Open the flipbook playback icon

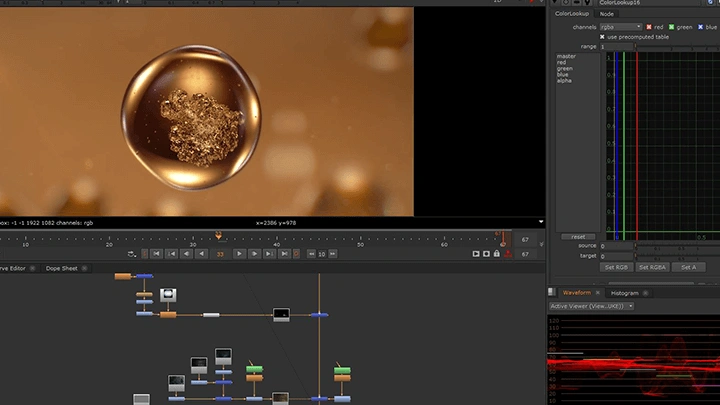click(x=476, y=254)
